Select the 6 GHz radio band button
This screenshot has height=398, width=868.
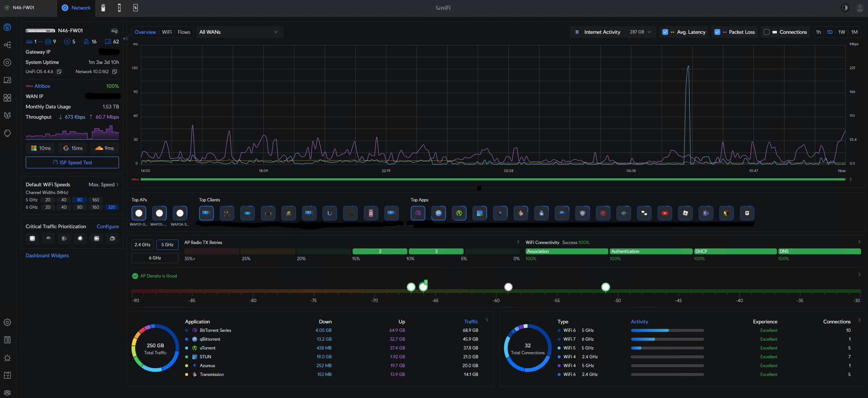coord(155,258)
